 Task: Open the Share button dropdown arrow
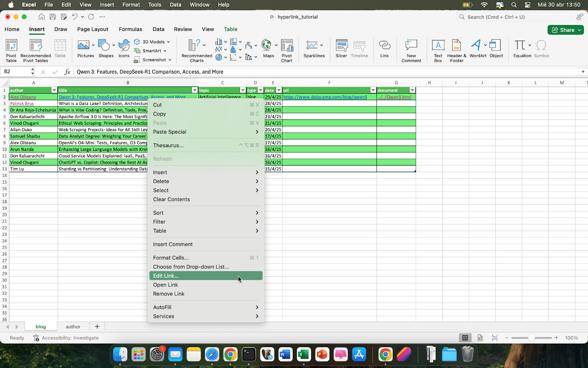point(580,30)
